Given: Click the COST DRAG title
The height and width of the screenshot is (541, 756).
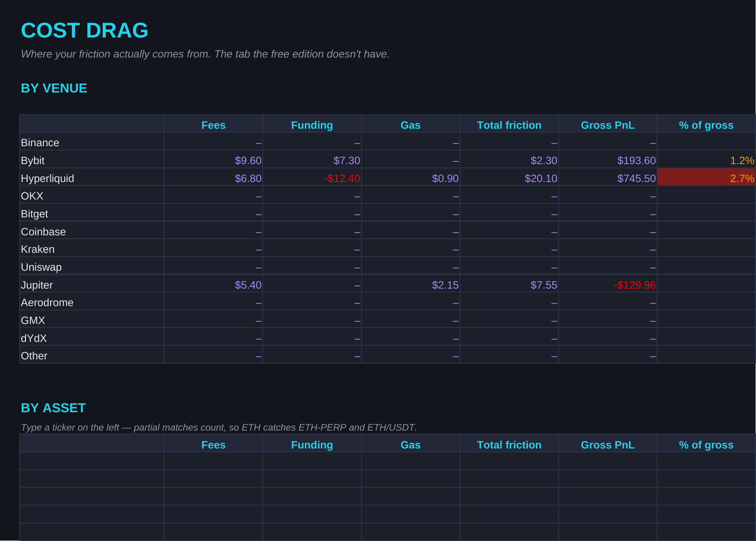Looking at the screenshot, I should tap(85, 31).
